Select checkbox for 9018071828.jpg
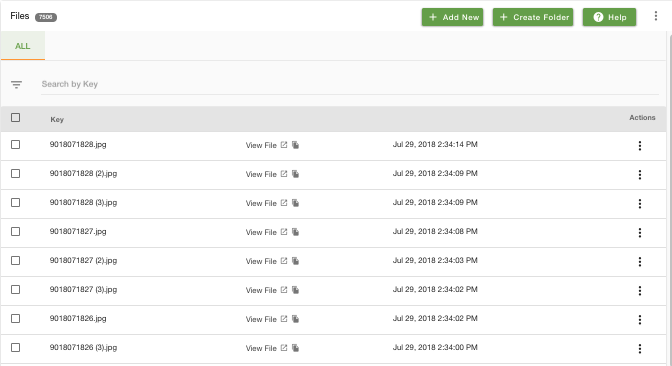 pyautogui.click(x=15, y=144)
